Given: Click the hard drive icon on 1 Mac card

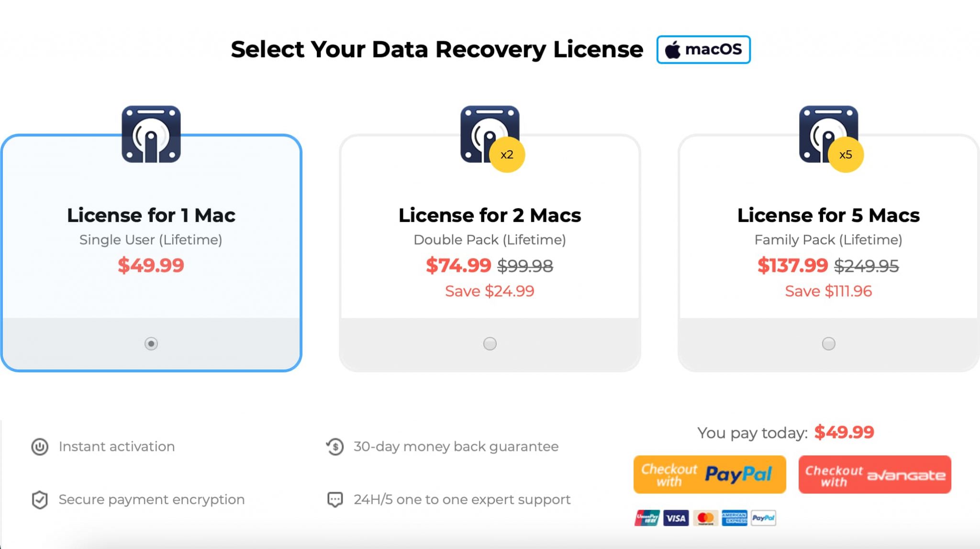Looking at the screenshot, I should 151,135.
